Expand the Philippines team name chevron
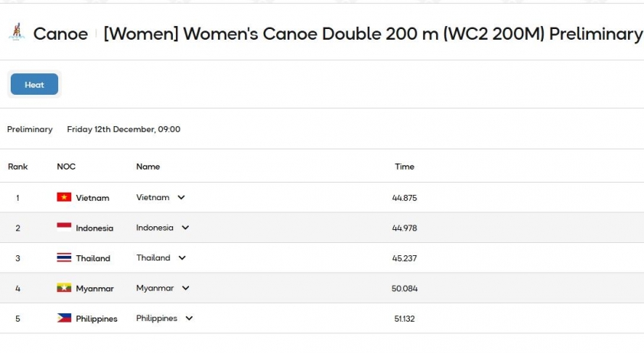The width and height of the screenshot is (644, 353). (x=189, y=318)
